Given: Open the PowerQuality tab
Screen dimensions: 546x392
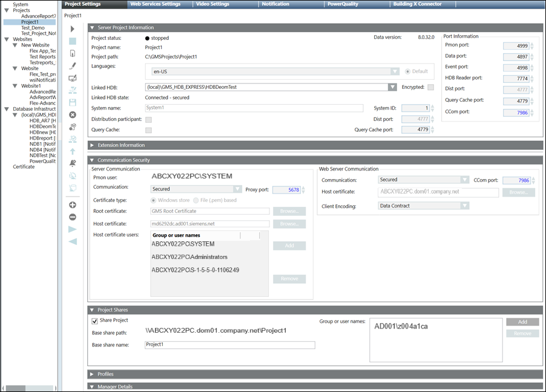Looking at the screenshot, I should coord(343,4).
